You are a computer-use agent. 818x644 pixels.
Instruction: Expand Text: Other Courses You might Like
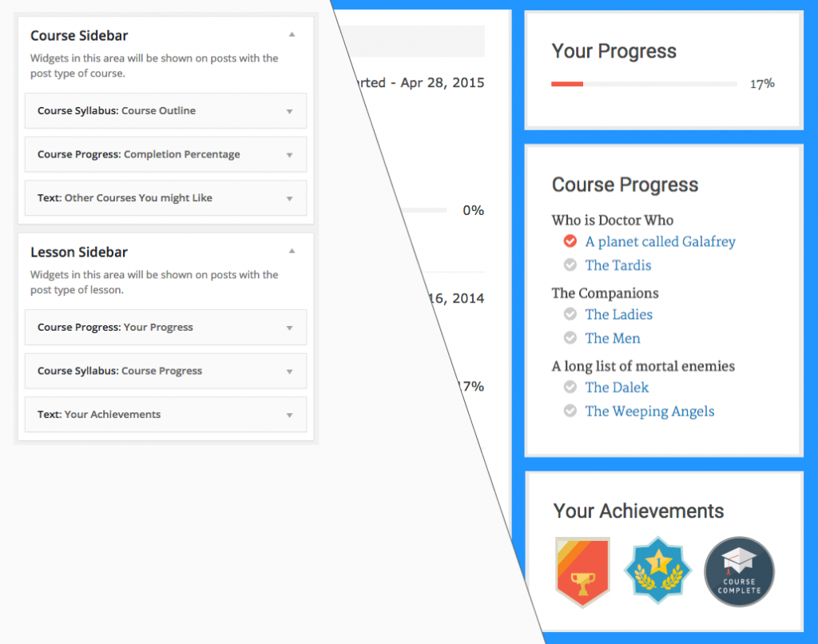(x=289, y=198)
